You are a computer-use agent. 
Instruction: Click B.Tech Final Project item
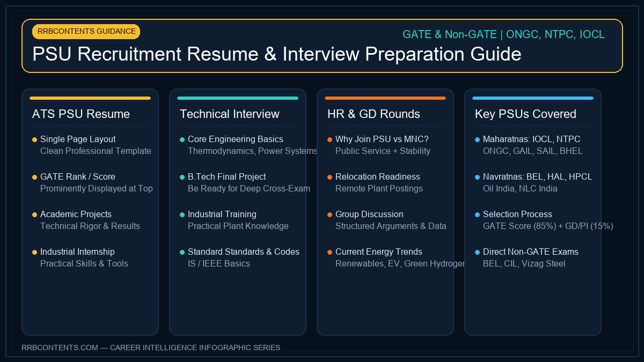(x=226, y=177)
